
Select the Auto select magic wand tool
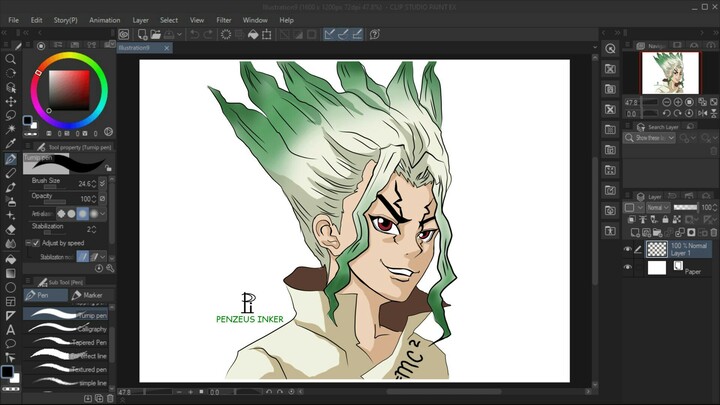point(10,129)
